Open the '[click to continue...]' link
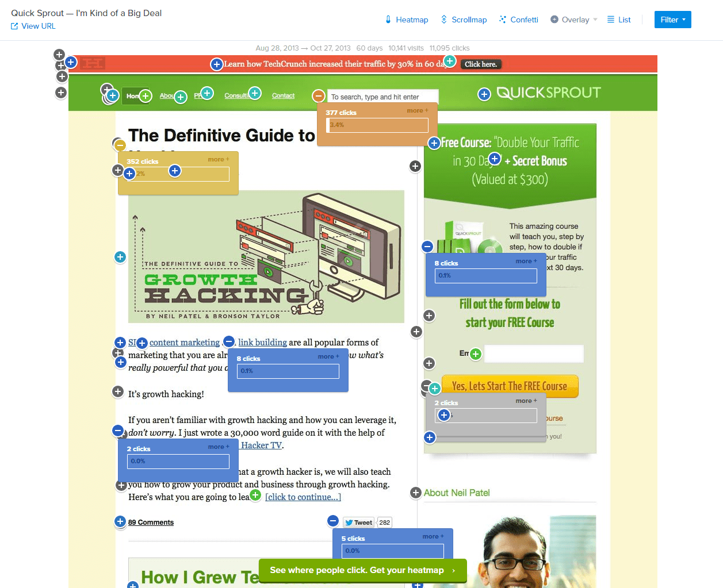 pyautogui.click(x=303, y=497)
